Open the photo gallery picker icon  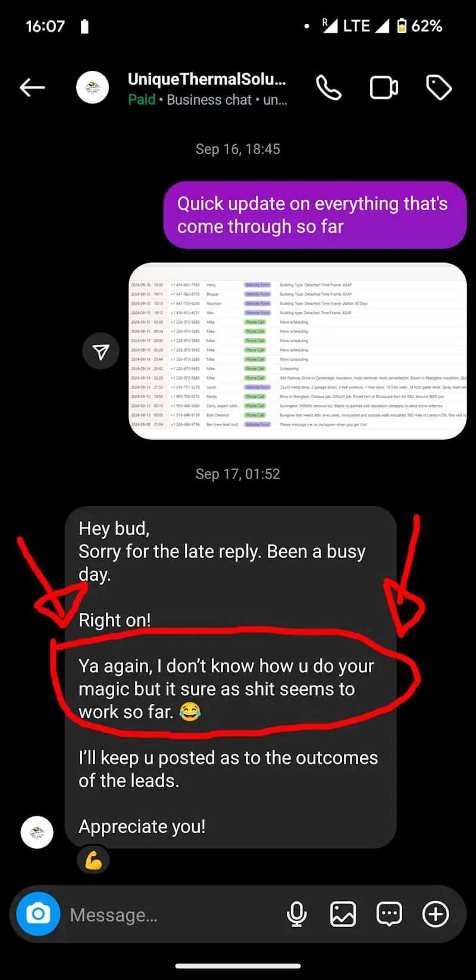pyautogui.click(x=343, y=914)
